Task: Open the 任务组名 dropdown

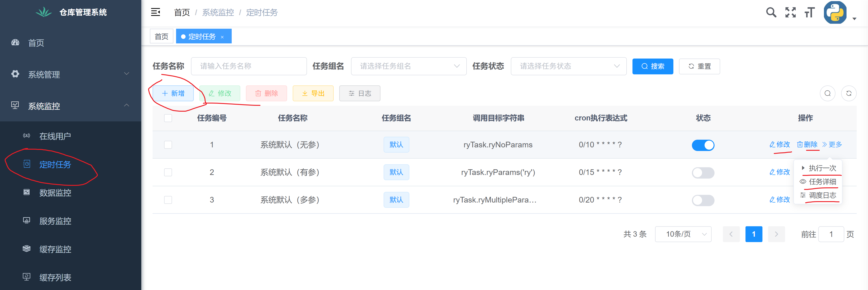Action: (408, 66)
